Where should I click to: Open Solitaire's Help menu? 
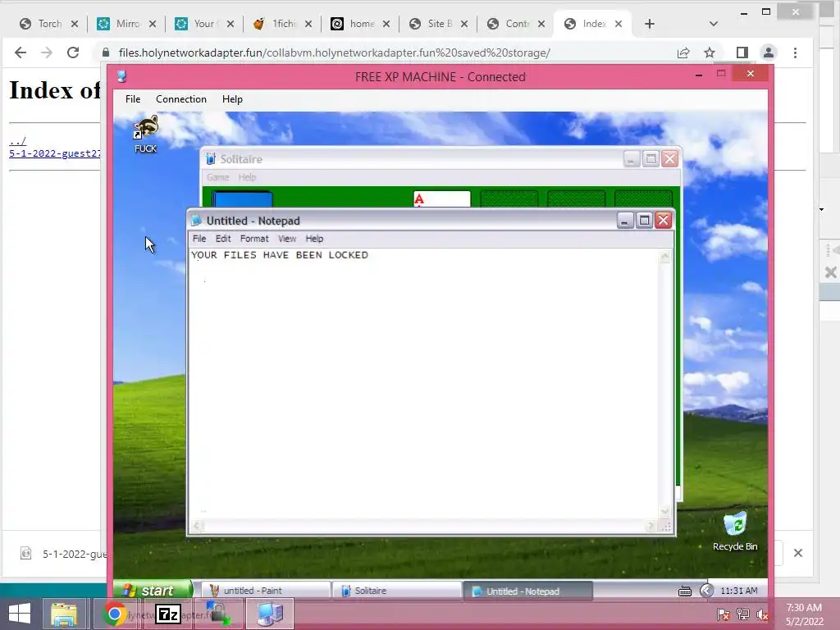tap(247, 177)
